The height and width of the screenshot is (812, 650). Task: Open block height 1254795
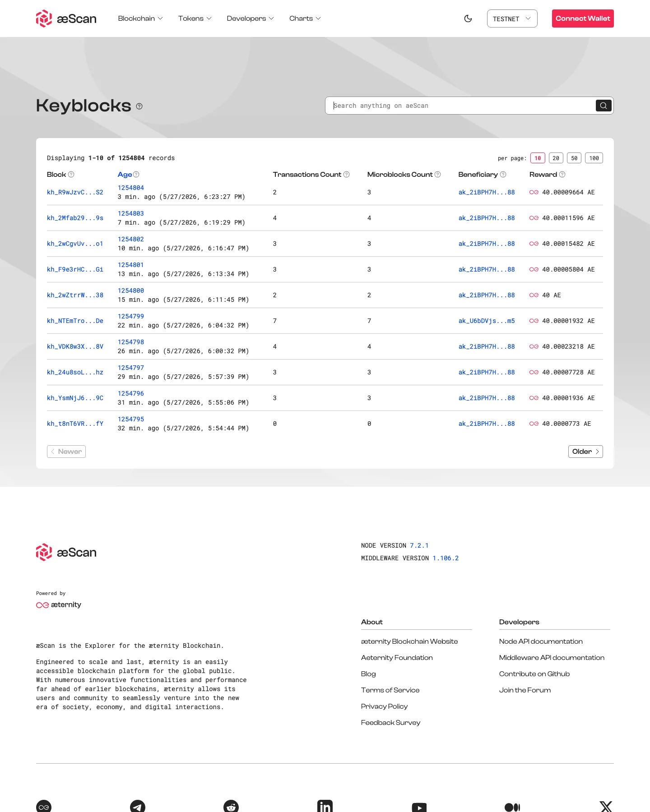click(131, 419)
